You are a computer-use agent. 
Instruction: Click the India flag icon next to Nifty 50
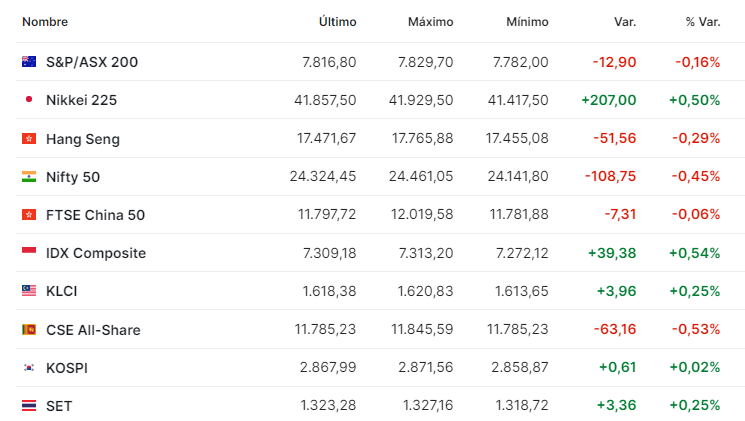click(x=29, y=177)
